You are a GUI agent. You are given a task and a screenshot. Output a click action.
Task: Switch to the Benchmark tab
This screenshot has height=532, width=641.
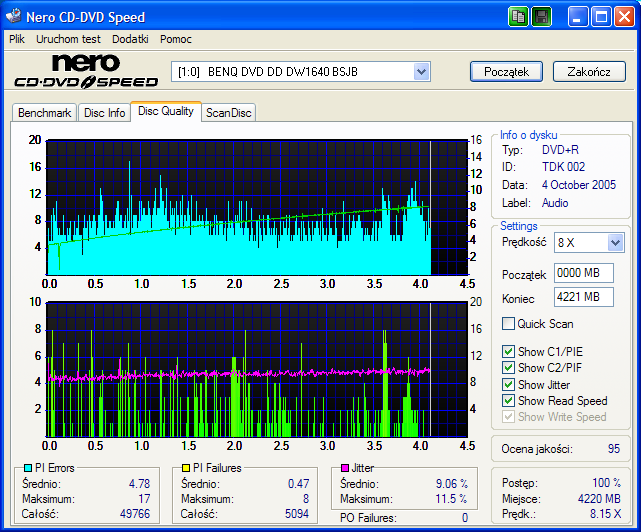[x=45, y=113]
